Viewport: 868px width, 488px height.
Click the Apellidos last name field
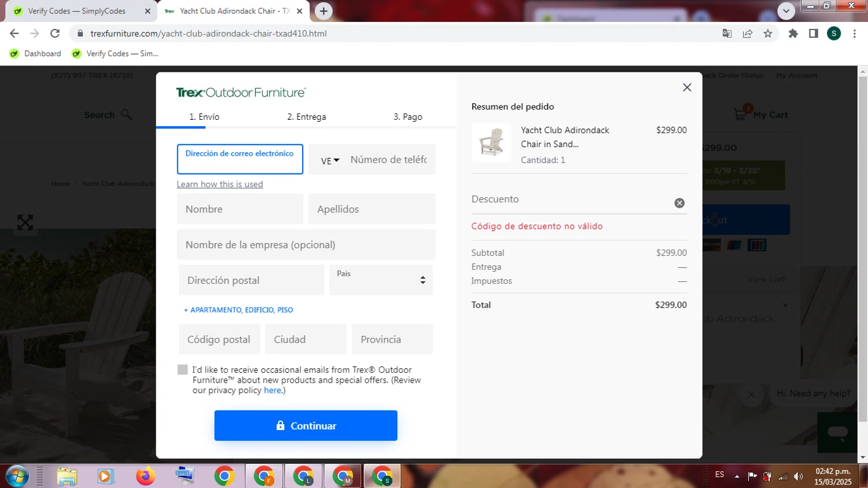point(372,209)
